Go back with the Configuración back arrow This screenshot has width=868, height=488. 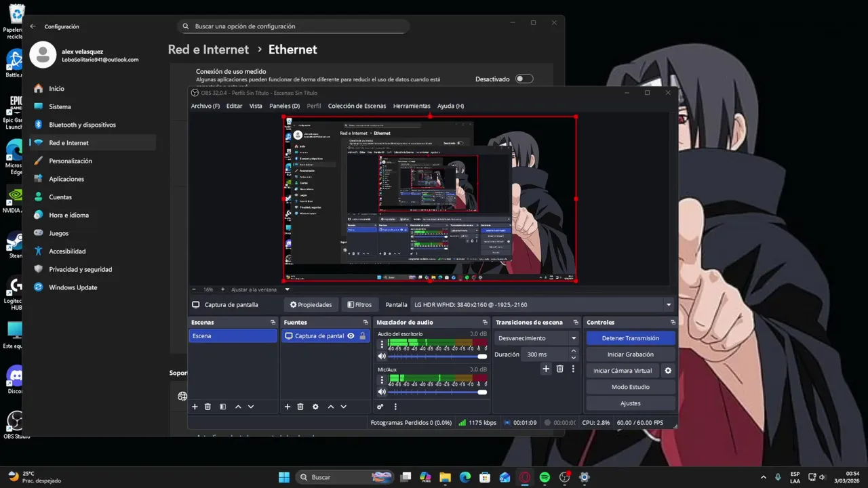pyautogui.click(x=33, y=26)
